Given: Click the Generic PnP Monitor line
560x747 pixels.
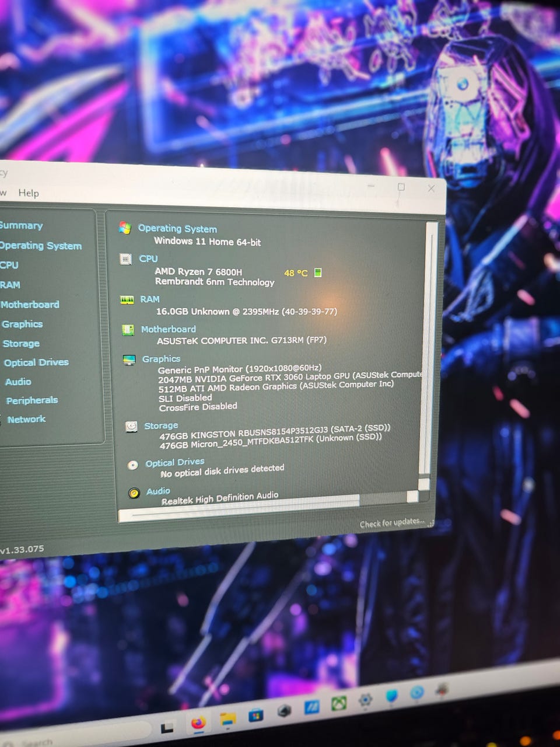Looking at the screenshot, I should coord(240,368).
